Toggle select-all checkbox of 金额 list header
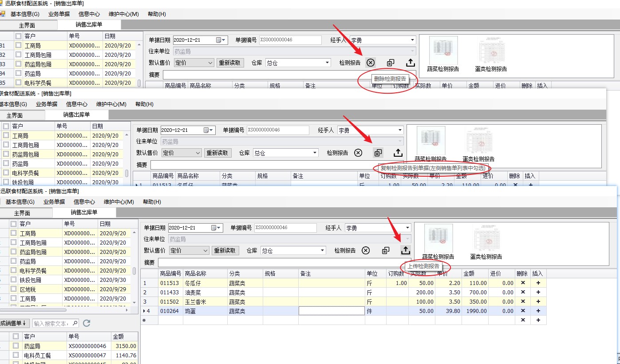Viewport: 620px width, 364px height. tap(16, 336)
